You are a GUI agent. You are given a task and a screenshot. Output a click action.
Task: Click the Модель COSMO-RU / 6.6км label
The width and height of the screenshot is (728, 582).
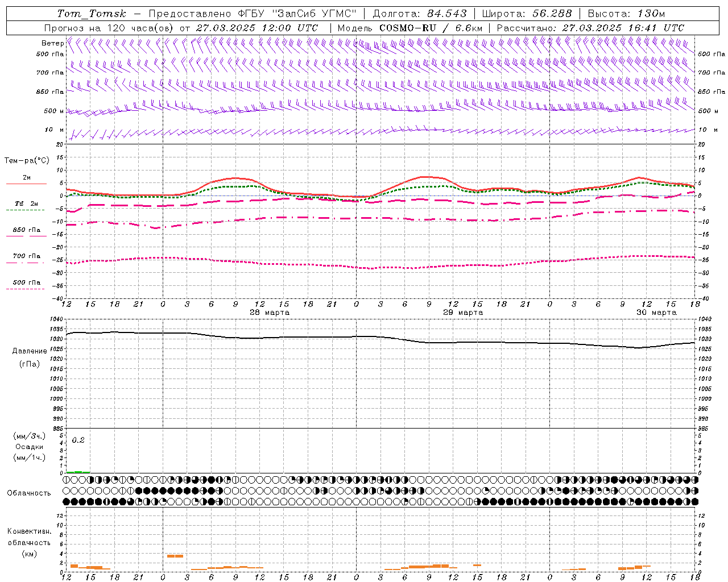point(409,28)
